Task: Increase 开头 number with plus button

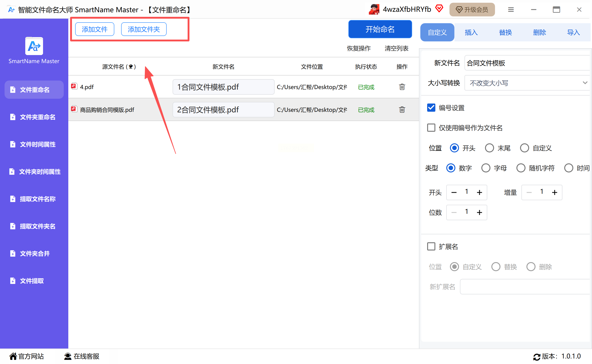Action: tap(480, 193)
